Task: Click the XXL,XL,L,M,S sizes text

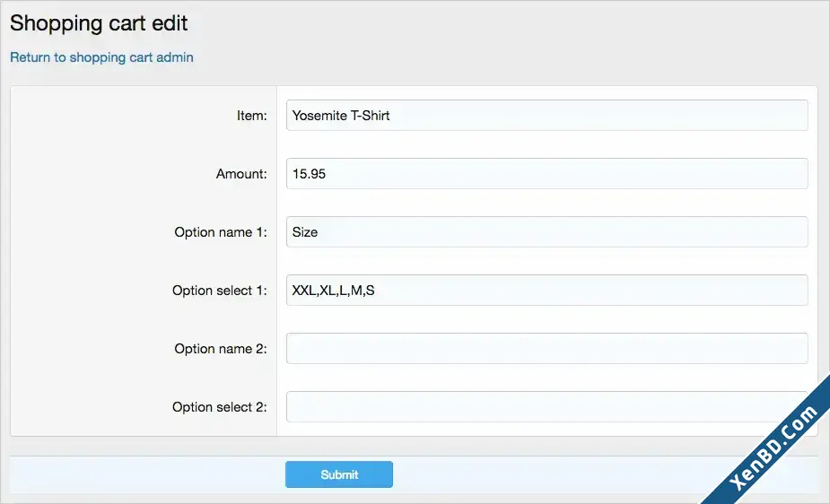Action: coord(334,291)
